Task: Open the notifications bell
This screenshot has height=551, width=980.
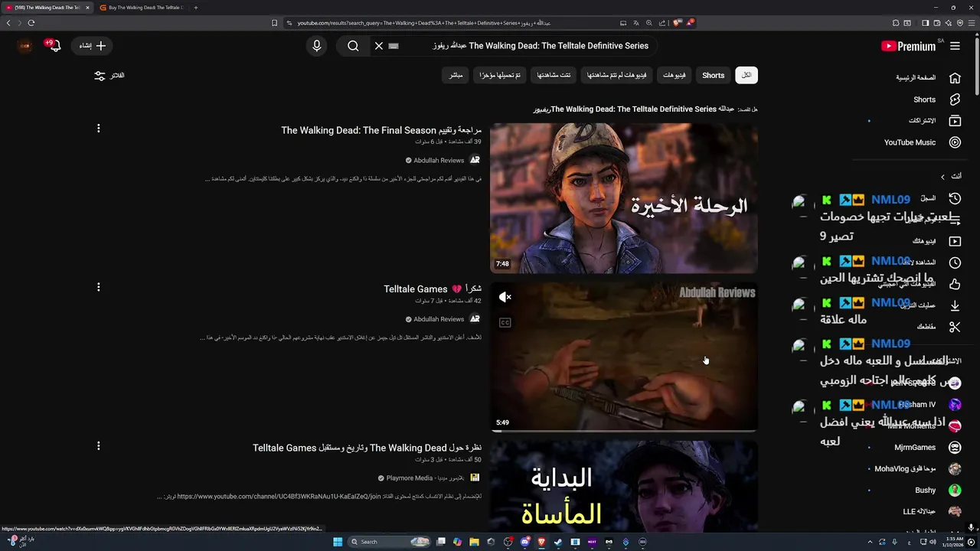Action: (55, 46)
